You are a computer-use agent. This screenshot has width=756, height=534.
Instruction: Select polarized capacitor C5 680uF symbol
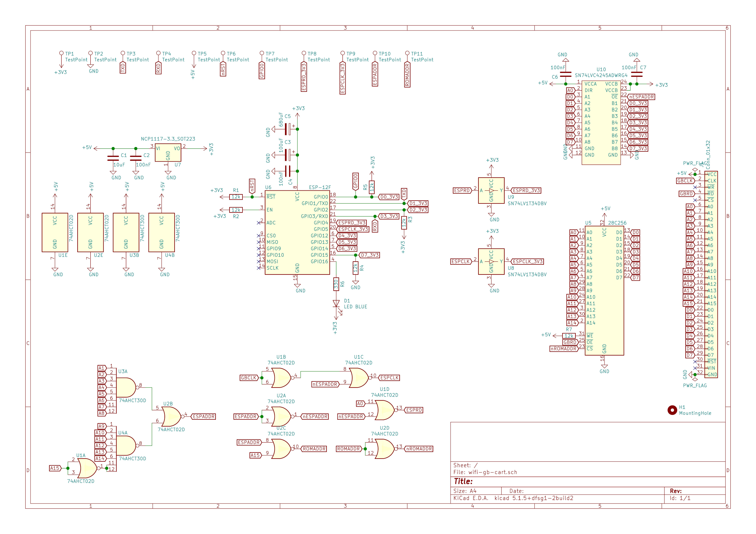[287, 129]
